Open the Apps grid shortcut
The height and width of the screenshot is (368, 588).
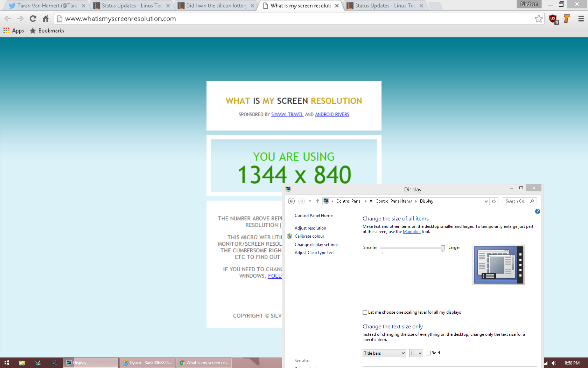tap(14, 30)
